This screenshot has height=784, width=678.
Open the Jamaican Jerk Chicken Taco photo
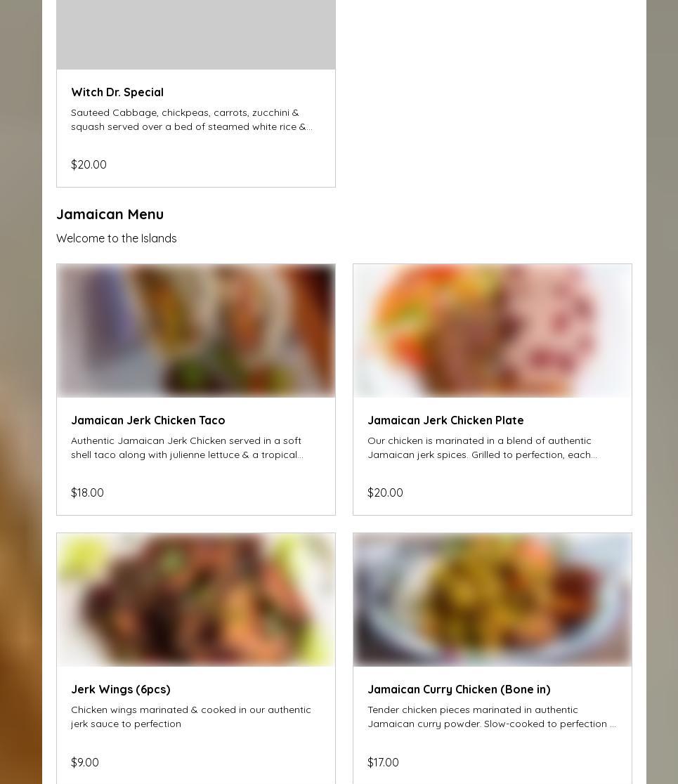pos(196,330)
